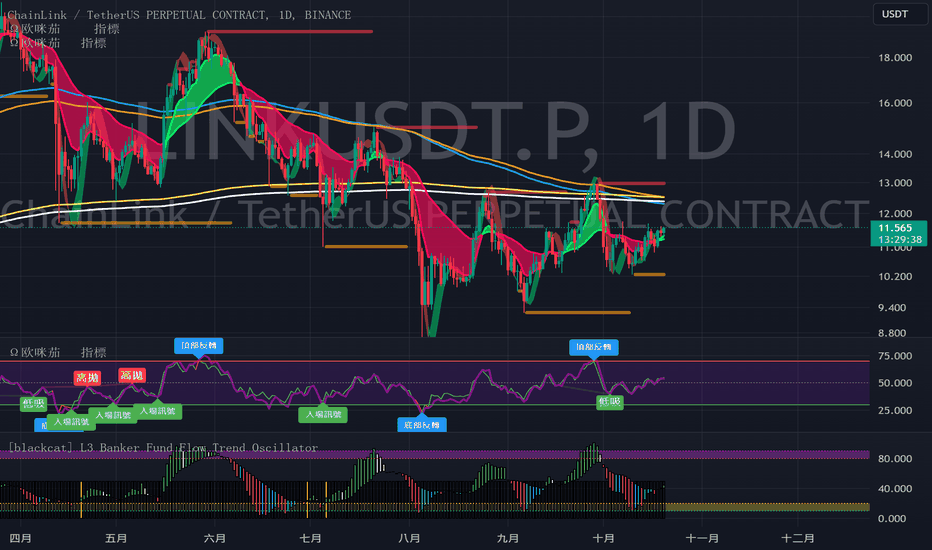
Task: Click the 0.000 fund flow axis value
Action: pos(892,518)
